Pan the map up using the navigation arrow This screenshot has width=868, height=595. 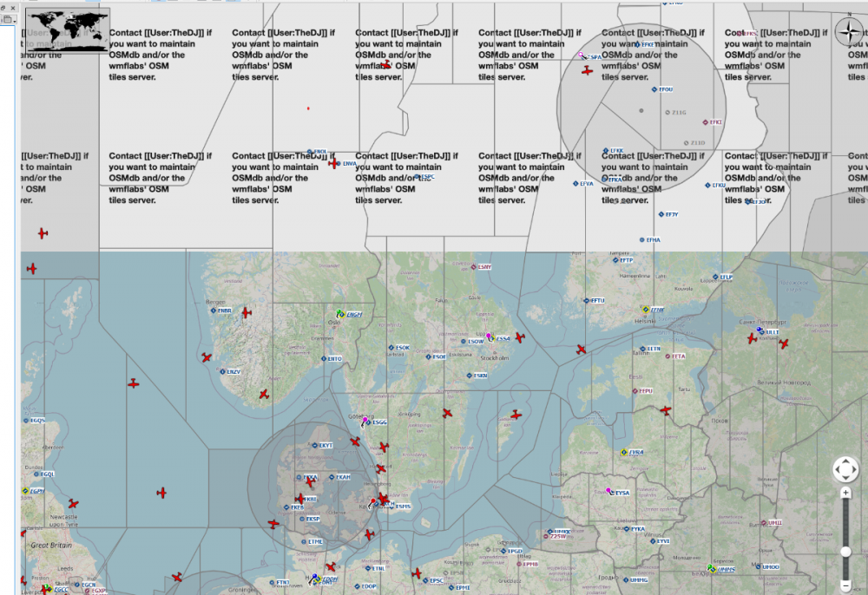click(x=845, y=460)
